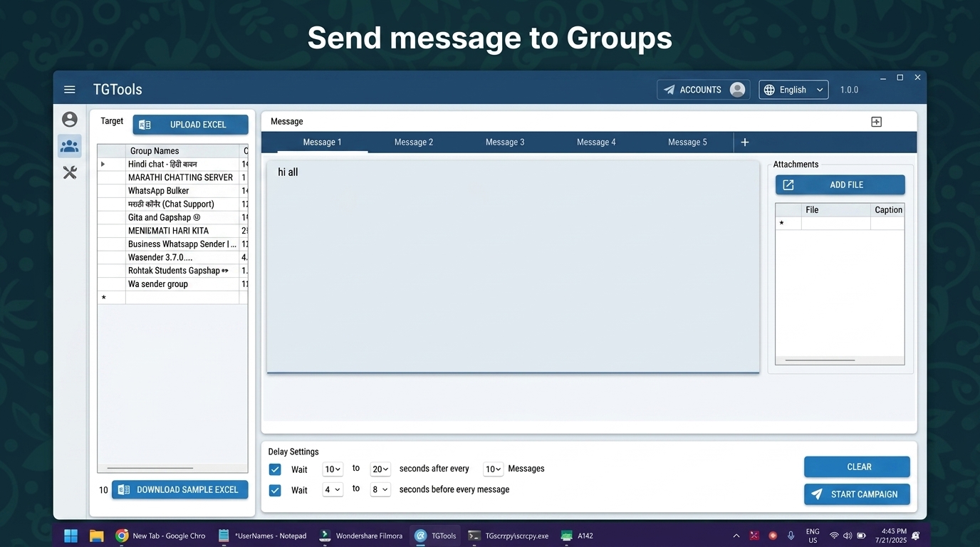
Task: Click the microphone tray icon
Action: click(x=791, y=536)
